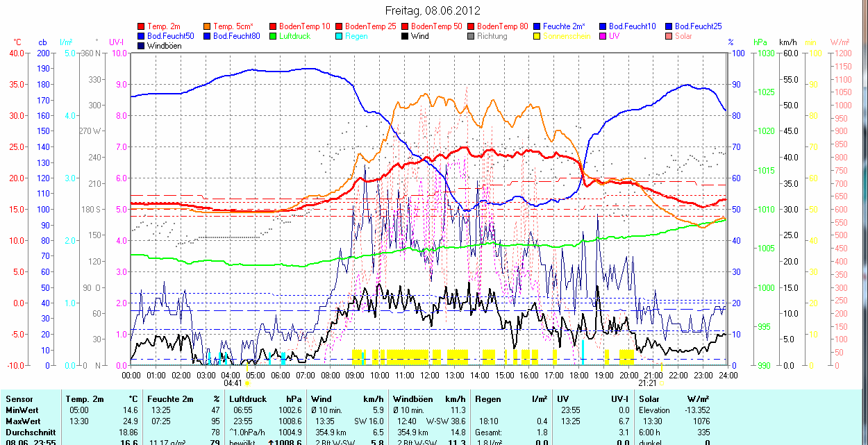Click the Regen table column header
The image size is (868, 445).
click(488, 400)
